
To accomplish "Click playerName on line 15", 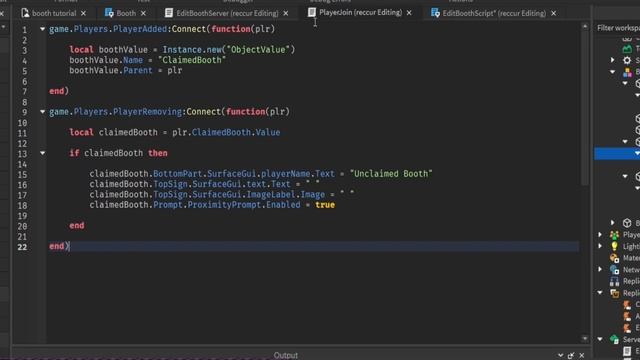I will tap(285, 173).
